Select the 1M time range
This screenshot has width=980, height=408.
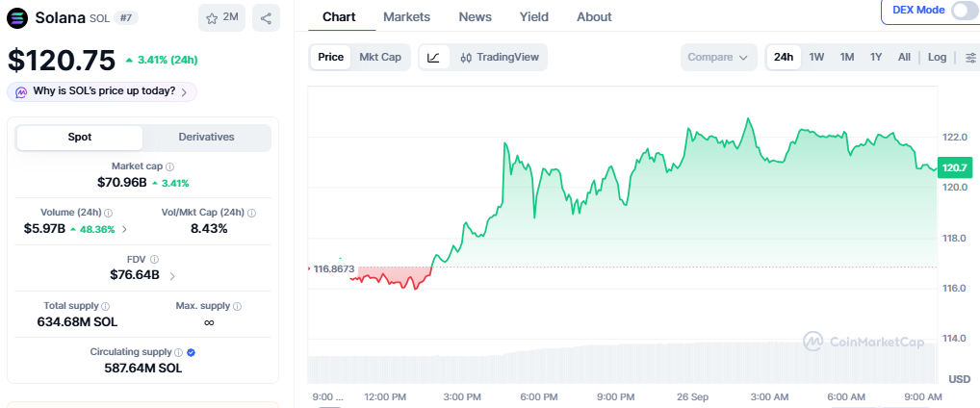(x=847, y=58)
